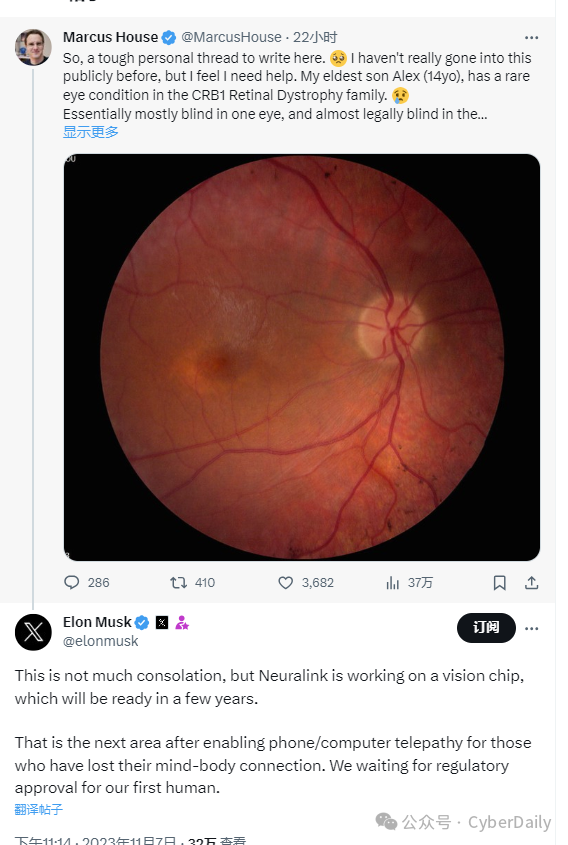
Task: Open more options on Marcus House's post
Action: (531, 38)
